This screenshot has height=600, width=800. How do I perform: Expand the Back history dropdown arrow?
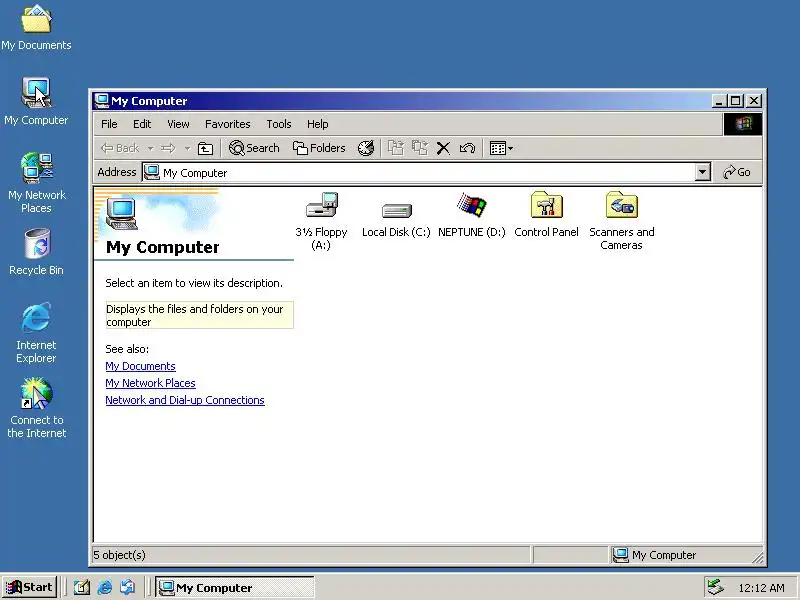151,148
